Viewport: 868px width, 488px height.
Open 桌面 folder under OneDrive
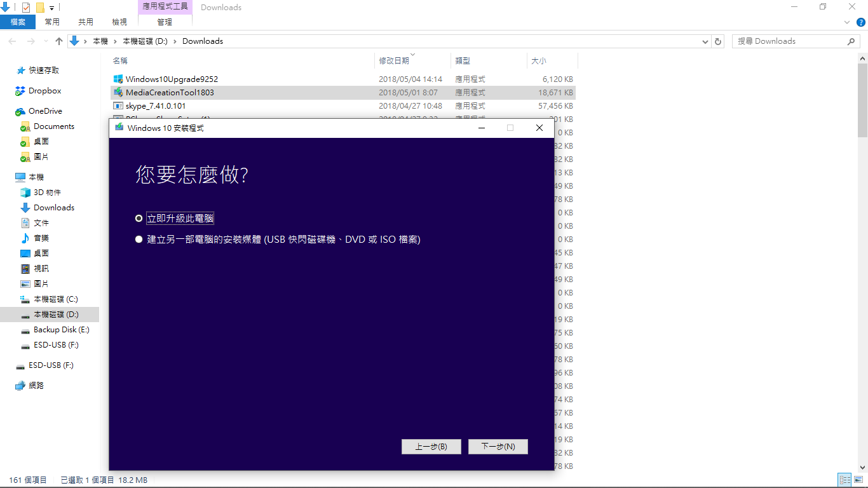(x=34, y=142)
